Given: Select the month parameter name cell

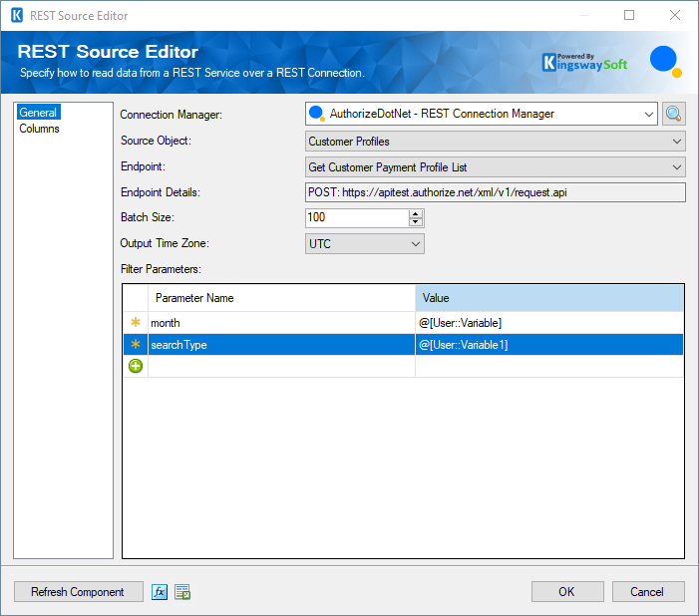Looking at the screenshot, I should pos(281,323).
